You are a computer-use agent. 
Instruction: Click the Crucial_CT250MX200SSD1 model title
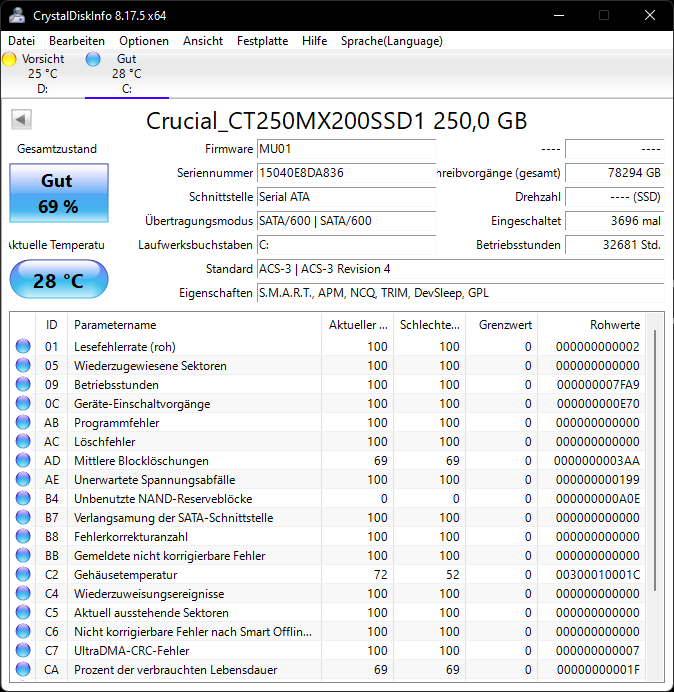(337, 120)
